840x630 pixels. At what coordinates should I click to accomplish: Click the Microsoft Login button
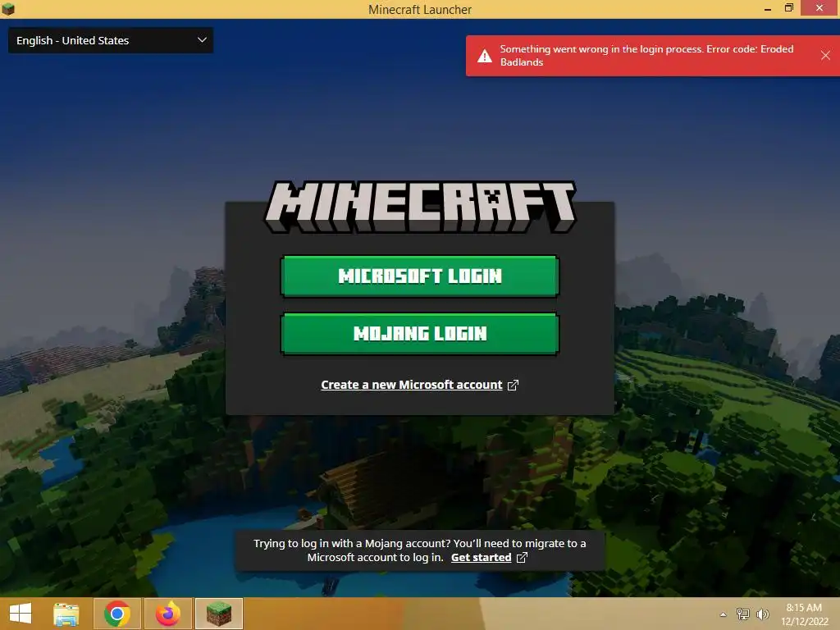coord(419,276)
